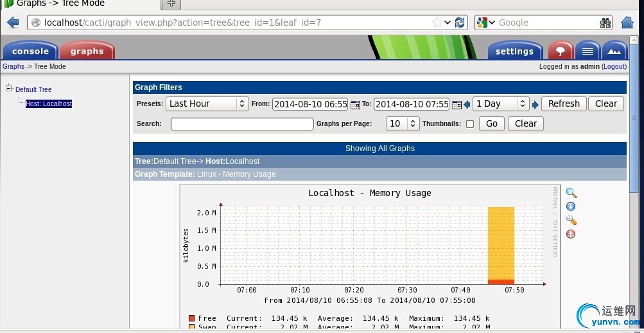Open a new browser tab
Screen dimensions: 644x333
[171, 4]
